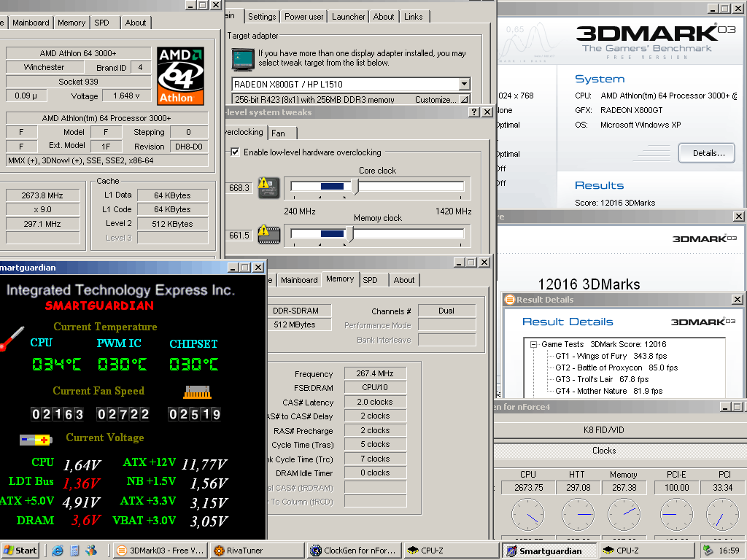Switch to RivaTuner taskbar button
This screenshot has width=747, height=560.
click(258, 551)
